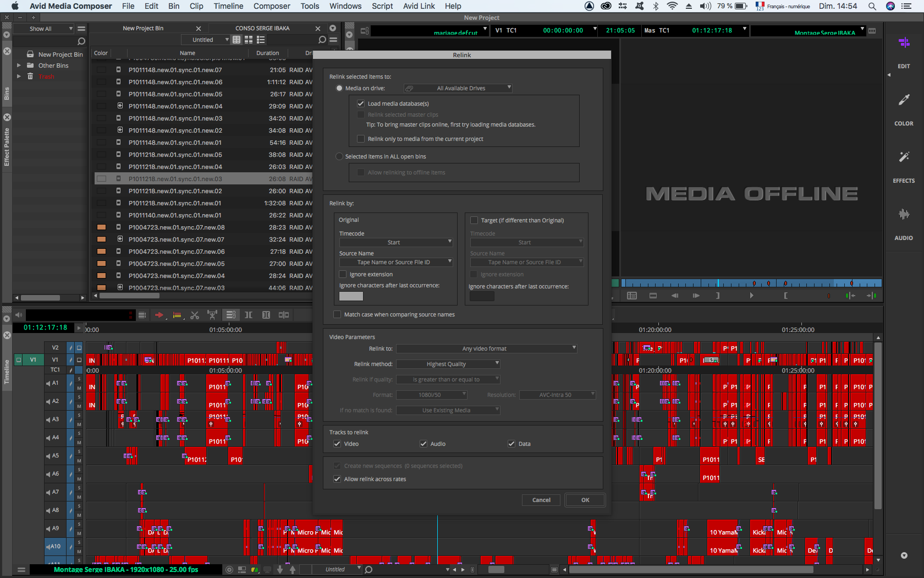
Task: Enable Match case when comparing source names
Action: pos(337,314)
